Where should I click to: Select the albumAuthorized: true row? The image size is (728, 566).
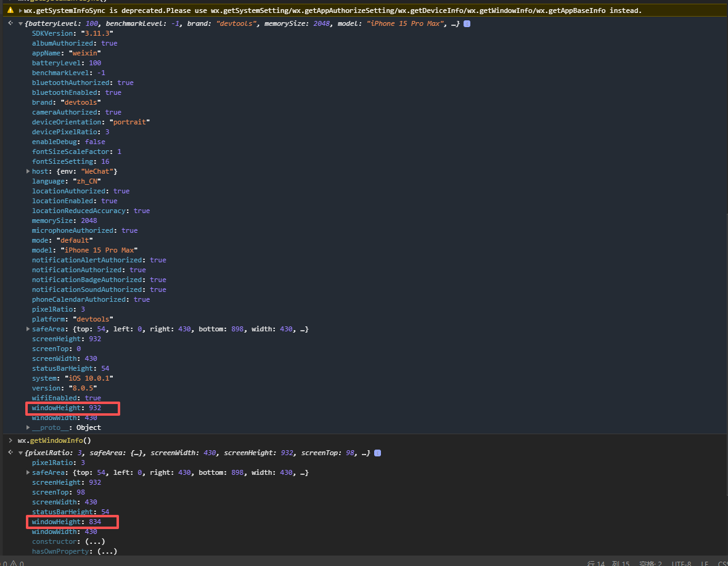(x=75, y=43)
